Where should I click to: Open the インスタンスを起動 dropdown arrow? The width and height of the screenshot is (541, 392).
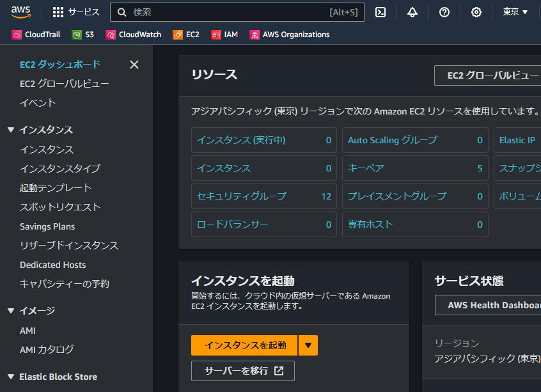point(308,345)
